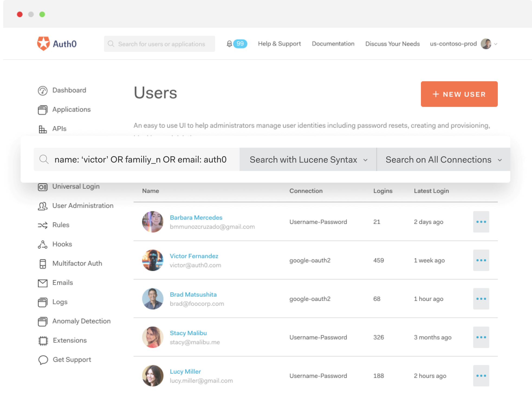Expand Search on All Connections dropdown
The width and height of the screenshot is (532, 411).
443,159
